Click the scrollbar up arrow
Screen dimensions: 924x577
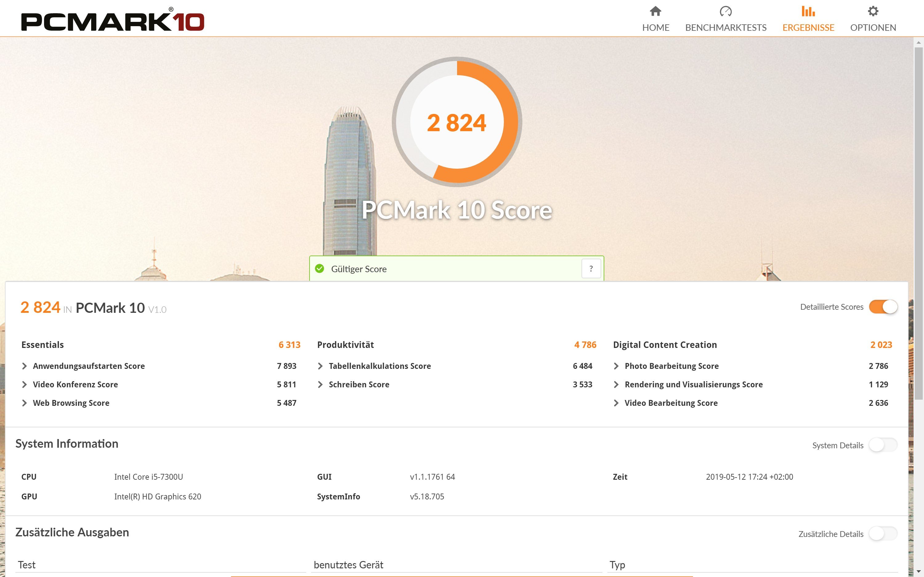919,42
